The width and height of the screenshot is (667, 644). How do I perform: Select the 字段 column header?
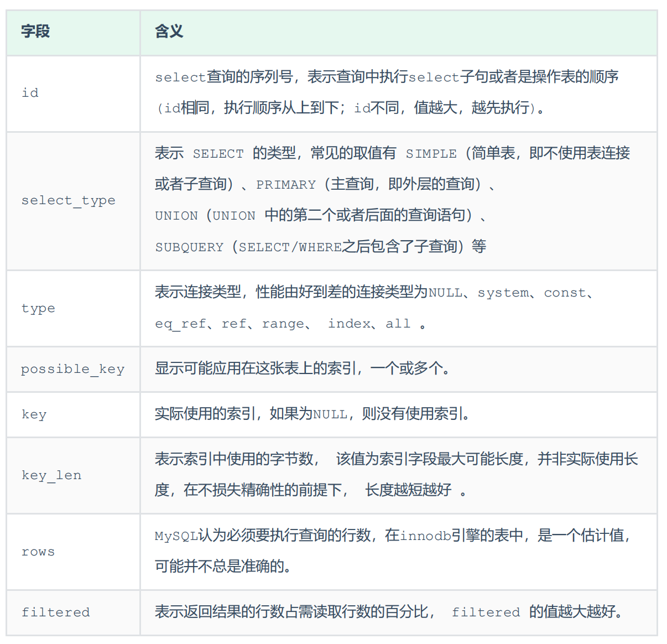point(73,33)
